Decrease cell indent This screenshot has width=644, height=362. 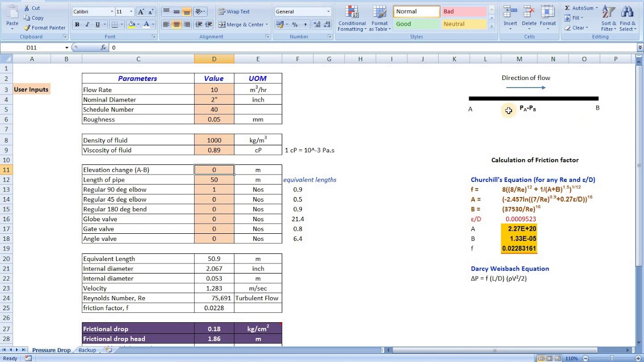tap(199, 24)
